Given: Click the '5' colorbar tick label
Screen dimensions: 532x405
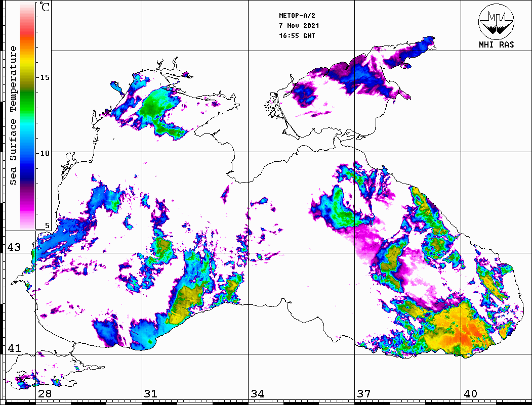Looking at the screenshot, I should [47, 226].
